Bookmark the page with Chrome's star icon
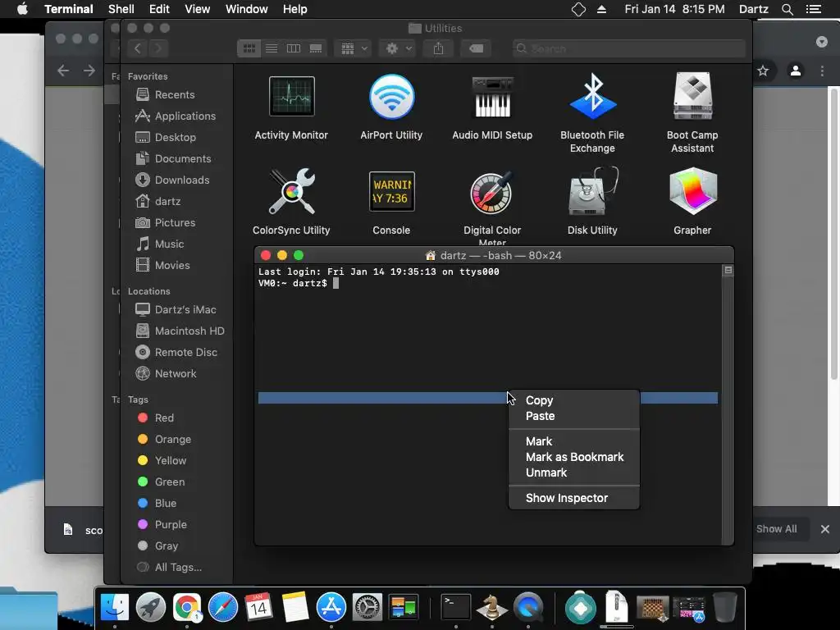 763,71
